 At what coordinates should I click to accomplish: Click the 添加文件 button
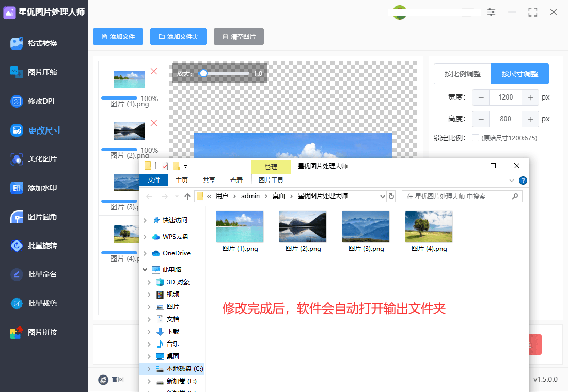tap(118, 37)
